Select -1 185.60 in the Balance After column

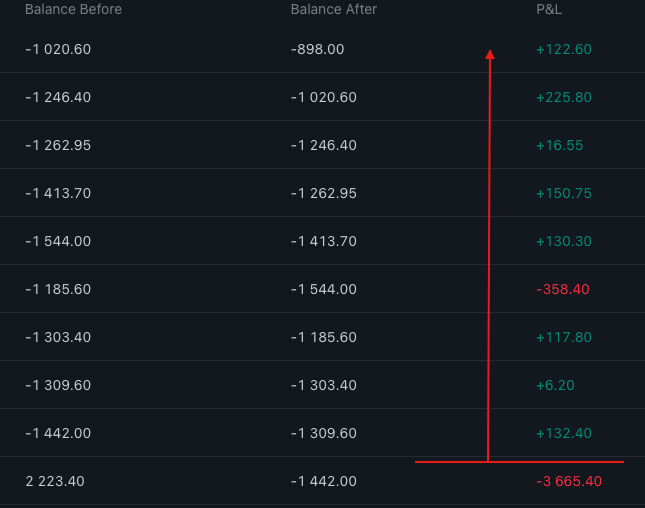click(x=323, y=337)
